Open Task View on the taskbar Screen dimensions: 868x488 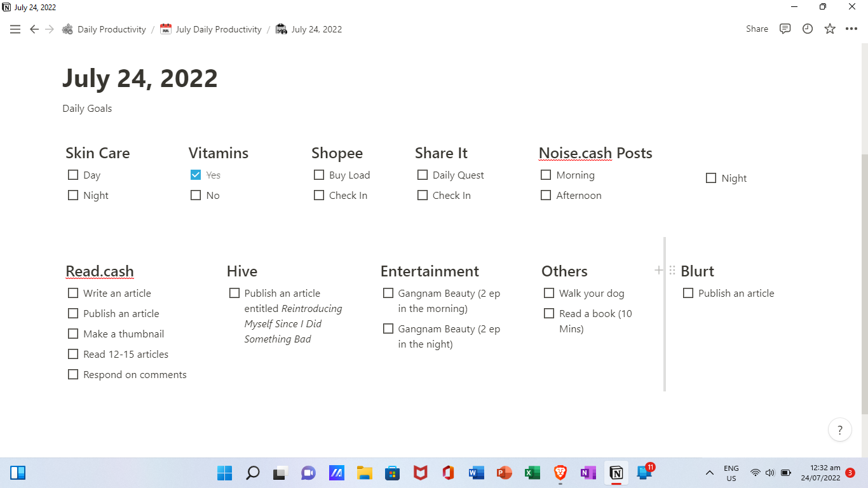[x=280, y=473]
